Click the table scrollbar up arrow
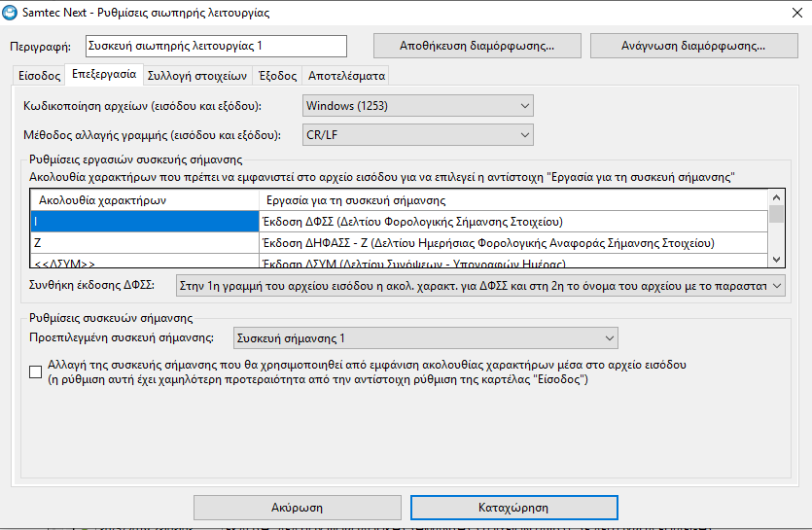The image size is (812, 530). 776,197
